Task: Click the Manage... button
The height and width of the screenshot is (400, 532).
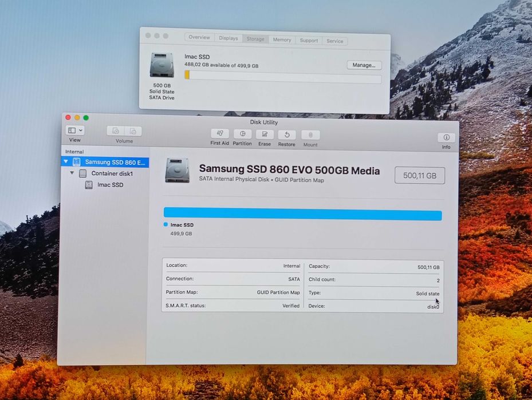Action: (364, 65)
